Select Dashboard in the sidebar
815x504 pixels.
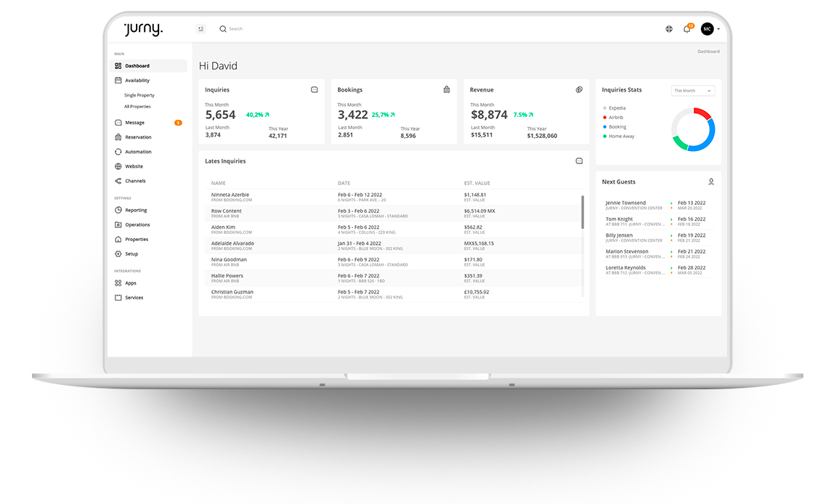click(137, 65)
